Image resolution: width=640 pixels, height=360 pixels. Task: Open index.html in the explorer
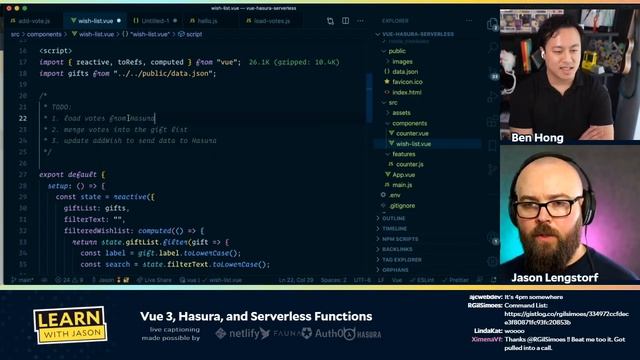[407, 92]
